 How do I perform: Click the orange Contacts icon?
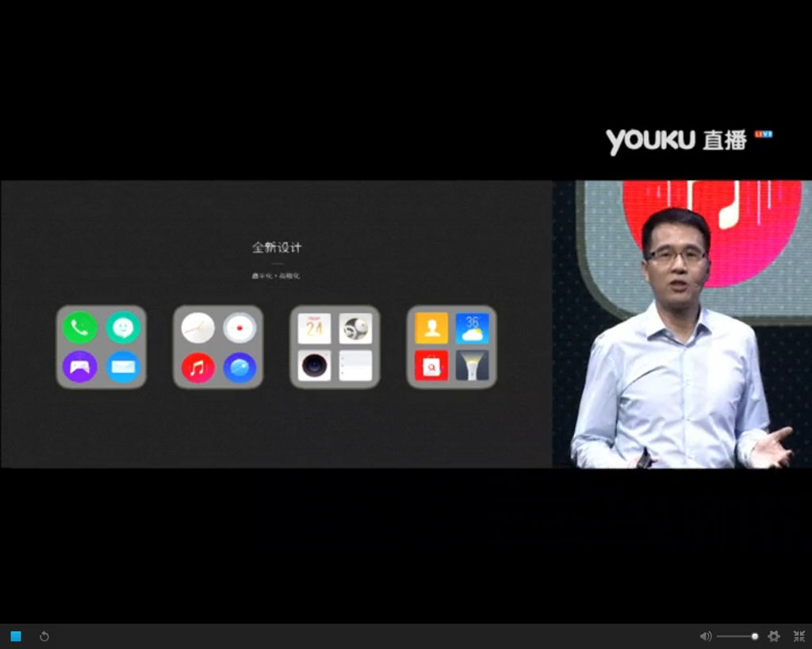(431, 327)
